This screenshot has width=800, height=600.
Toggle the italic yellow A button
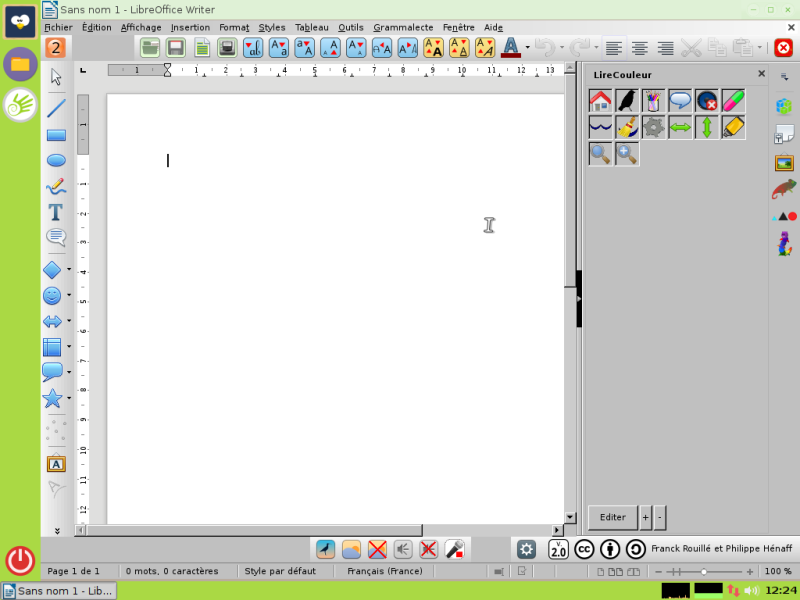tap(485, 48)
